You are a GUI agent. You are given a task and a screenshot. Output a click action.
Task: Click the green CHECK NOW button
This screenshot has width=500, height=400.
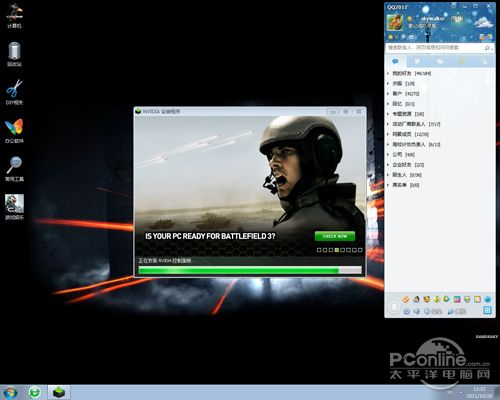pos(335,236)
